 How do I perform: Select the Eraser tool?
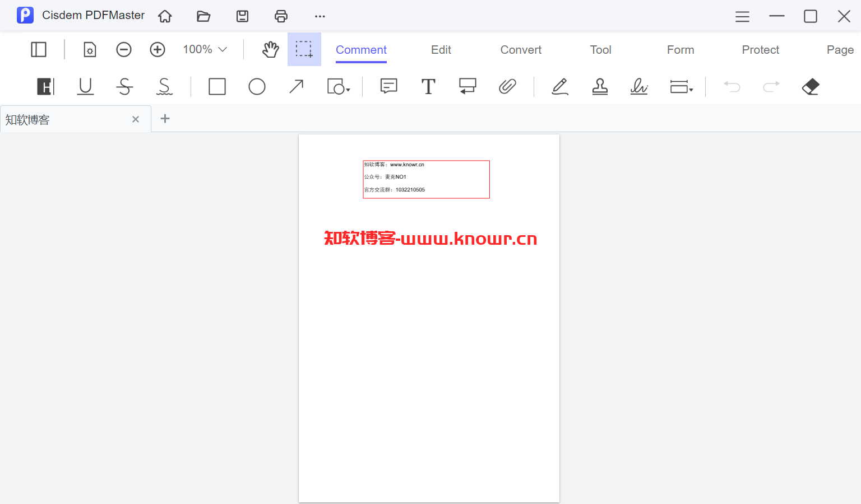811,87
